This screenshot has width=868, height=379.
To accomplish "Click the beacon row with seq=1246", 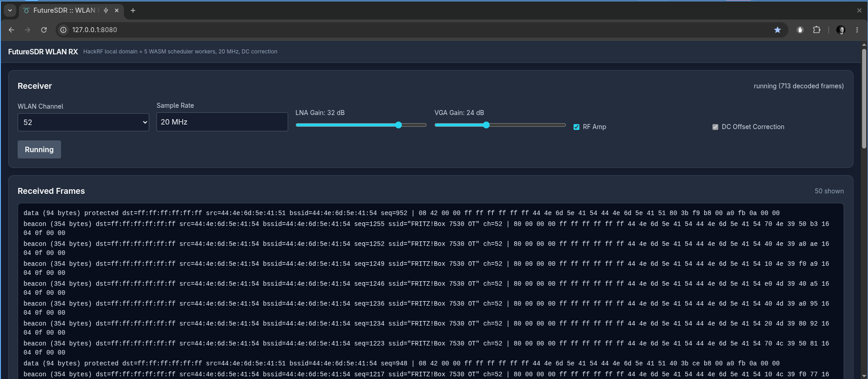I will pyautogui.click(x=431, y=288).
